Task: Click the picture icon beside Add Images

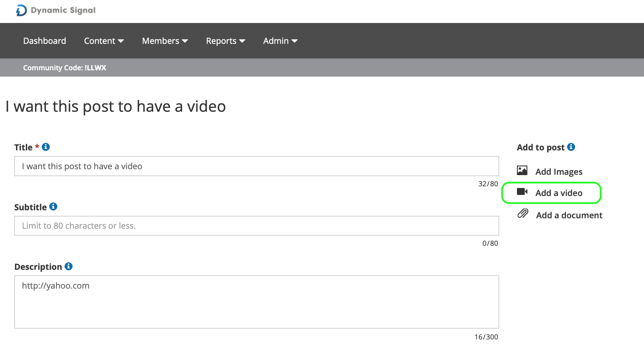Action: pos(522,170)
